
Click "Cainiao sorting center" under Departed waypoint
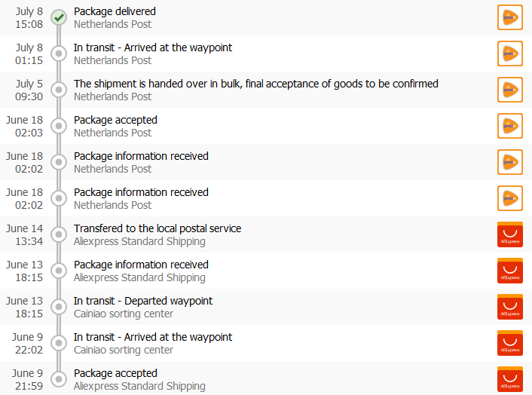(124, 314)
